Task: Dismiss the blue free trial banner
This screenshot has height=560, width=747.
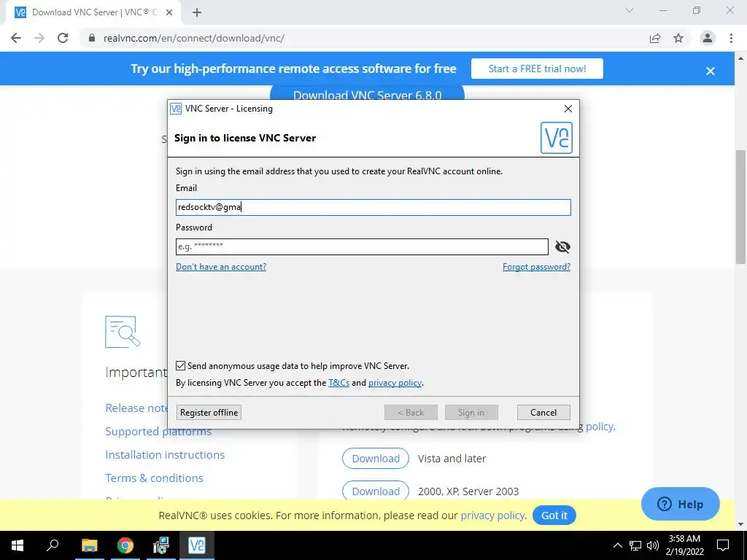Action: click(711, 71)
